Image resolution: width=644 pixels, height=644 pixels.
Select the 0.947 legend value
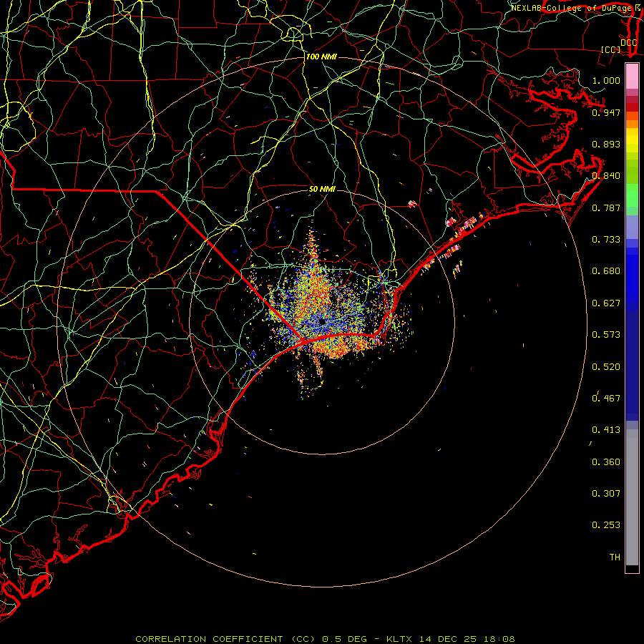(x=606, y=112)
